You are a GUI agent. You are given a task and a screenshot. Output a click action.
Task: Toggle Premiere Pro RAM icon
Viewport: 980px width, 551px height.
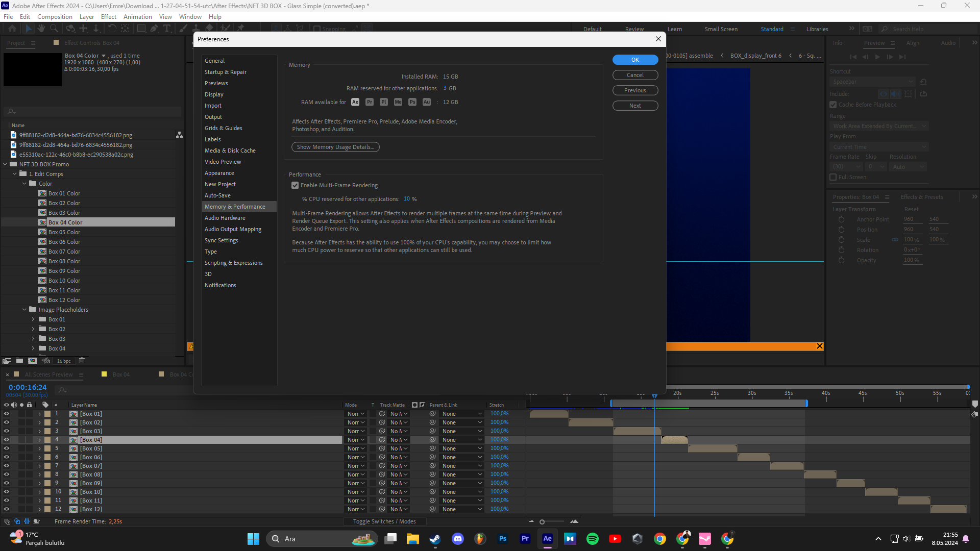coord(370,102)
